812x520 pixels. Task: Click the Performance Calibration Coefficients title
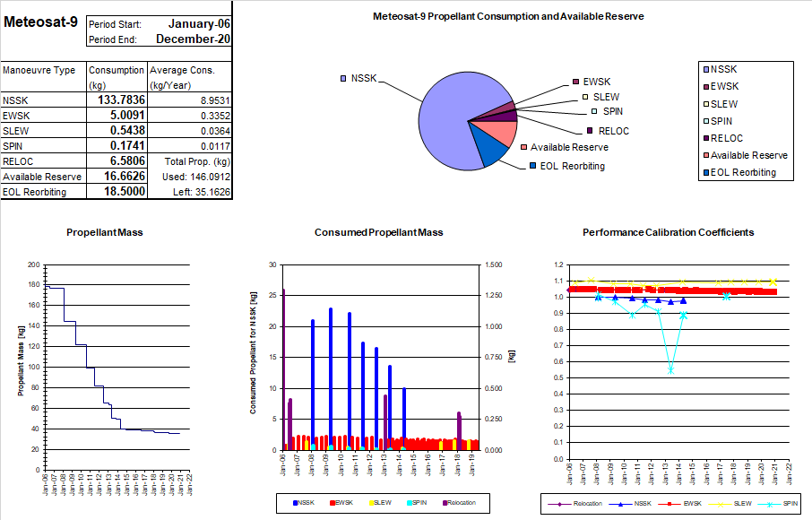pyautogui.click(x=668, y=232)
